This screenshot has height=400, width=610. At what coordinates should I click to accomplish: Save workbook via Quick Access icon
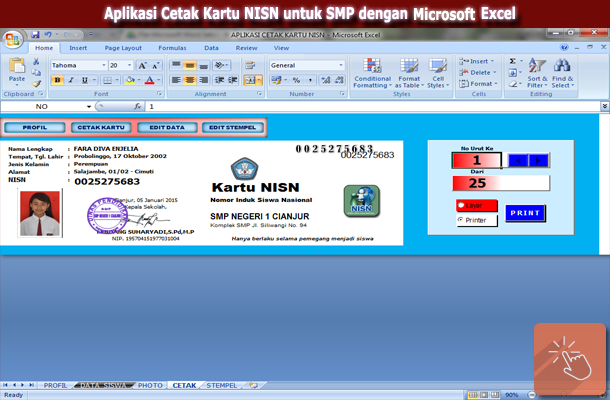(x=35, y=35)
